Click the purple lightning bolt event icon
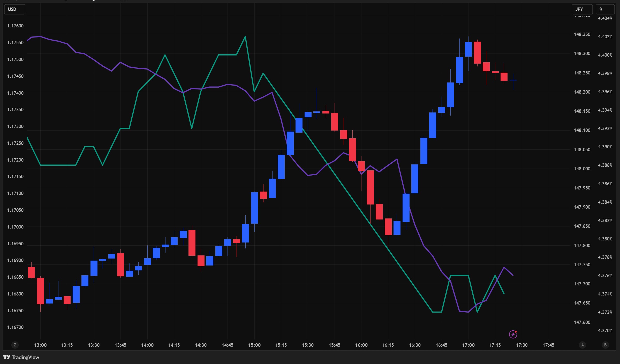 tap(513, 334)
